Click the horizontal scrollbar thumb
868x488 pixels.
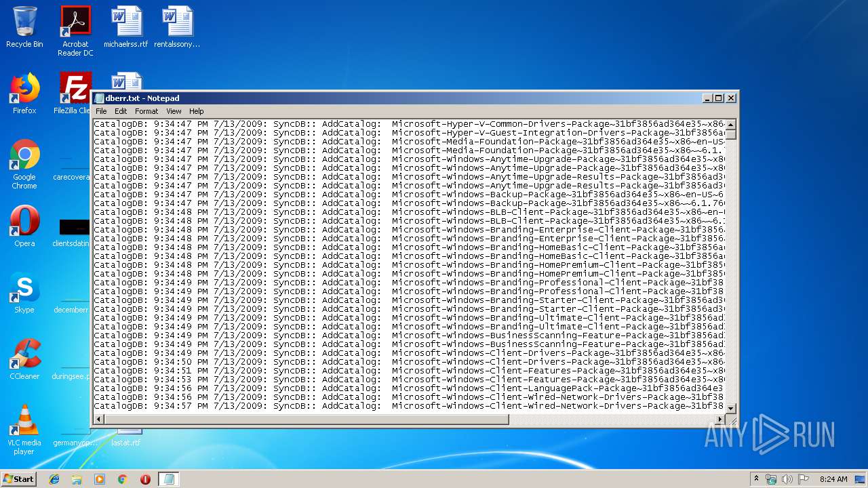tap(307, 420)
